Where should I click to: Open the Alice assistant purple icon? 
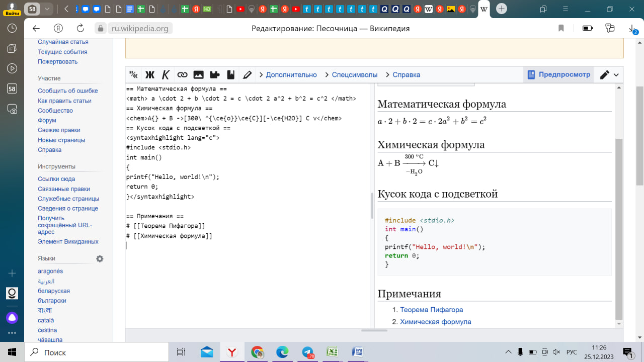[x=12, y=318]
